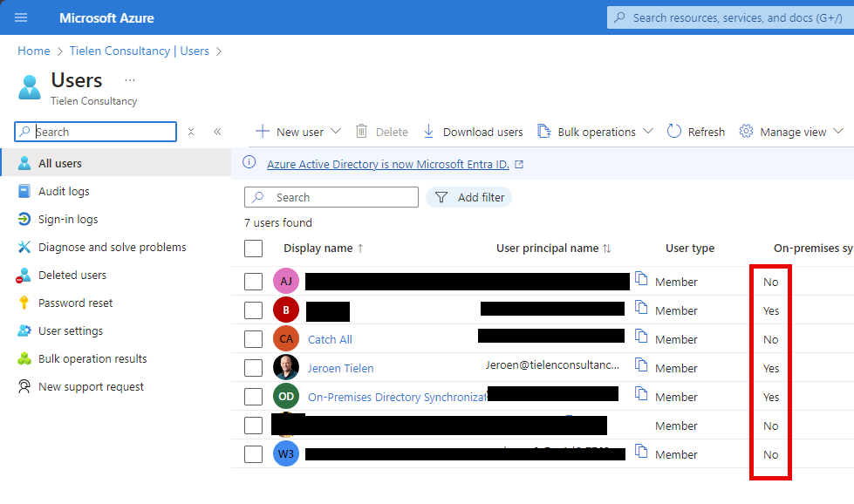This screenshot has width=854, height=504.
Task: Click the users list search field
Action: (331, 197)
